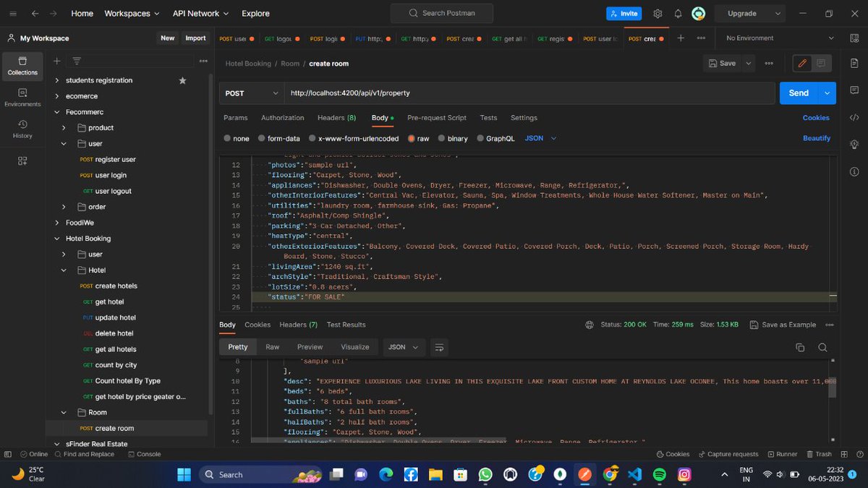Select the none body type
Viewport: 868px width, 488px height.
pos(237,138)
